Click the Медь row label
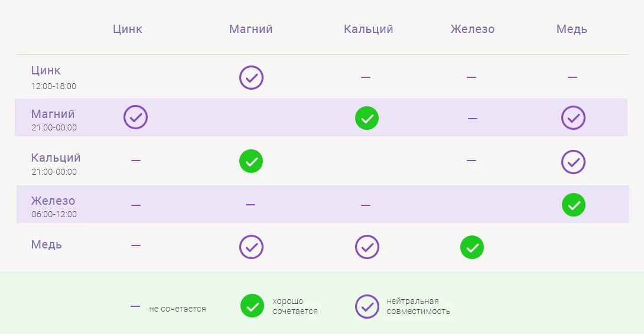This screenshot has height=334, width=644. tap(47, 244)
